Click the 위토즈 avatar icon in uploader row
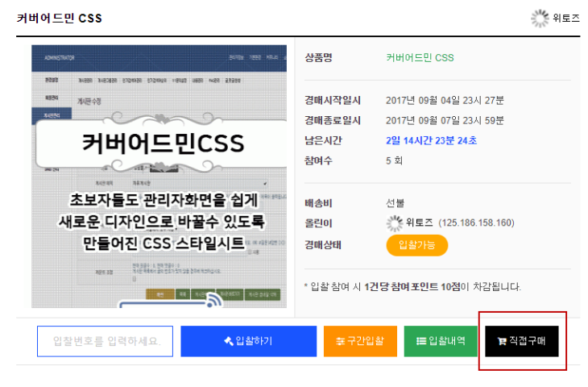 [x=395, y=223]
